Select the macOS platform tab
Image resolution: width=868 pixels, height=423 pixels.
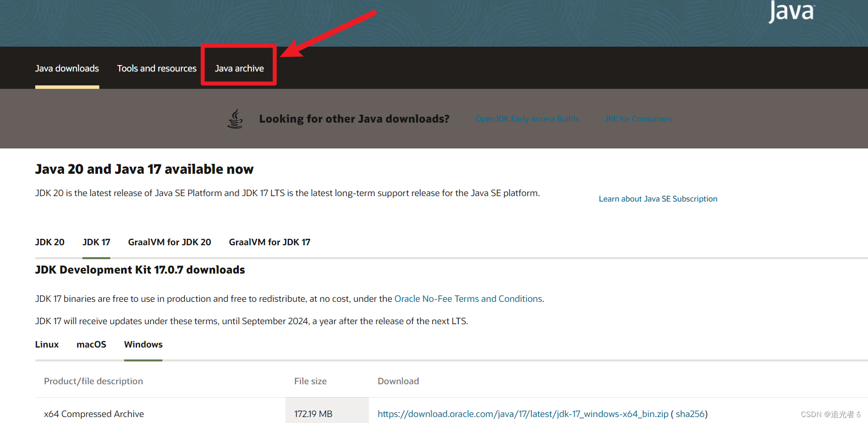[x=91, y=345]
